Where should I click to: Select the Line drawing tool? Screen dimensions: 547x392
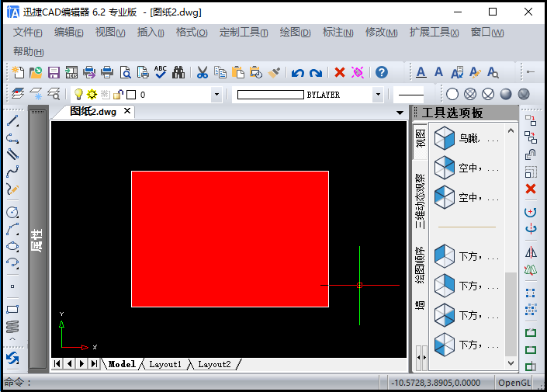13,121
